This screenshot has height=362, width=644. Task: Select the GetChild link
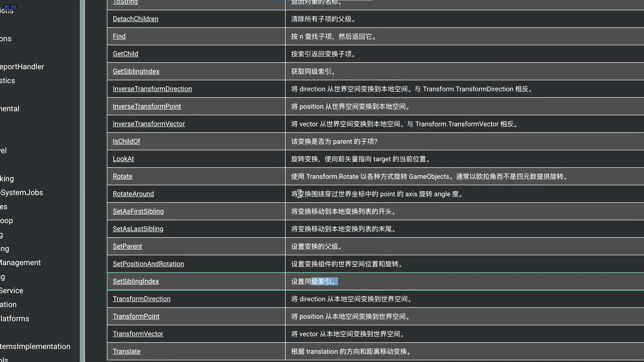(x=125, y=54)
